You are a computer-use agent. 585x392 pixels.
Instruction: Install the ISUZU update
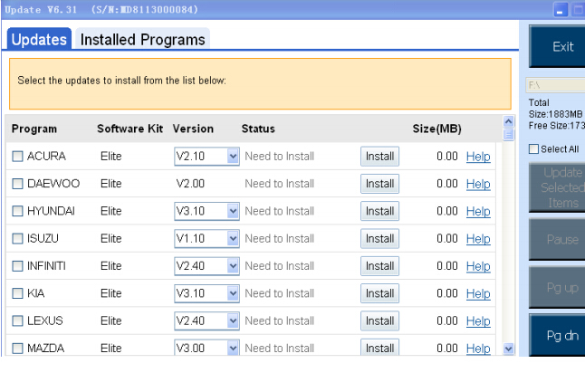[379, 238]
